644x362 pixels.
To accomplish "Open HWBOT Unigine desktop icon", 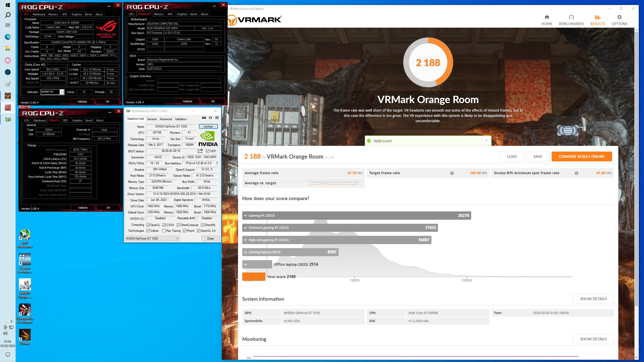I will (x=25, y=288).
